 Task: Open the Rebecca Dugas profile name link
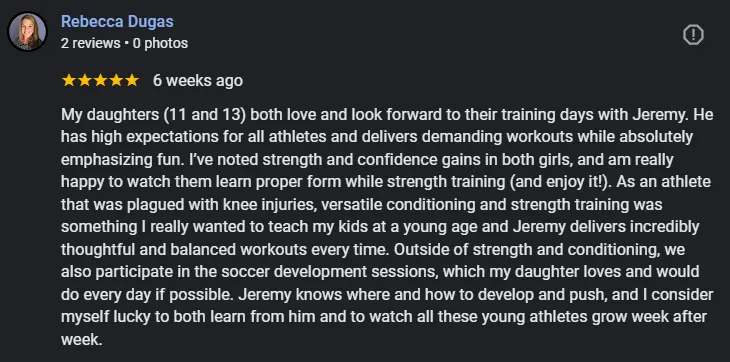click(x=117, y=21)
